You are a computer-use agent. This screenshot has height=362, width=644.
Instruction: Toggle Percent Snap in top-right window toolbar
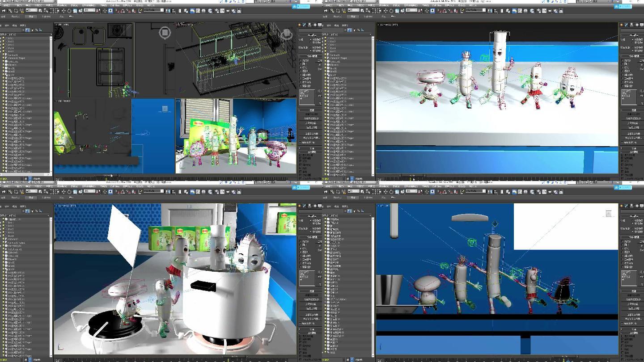pyautogui.click(x=450, y=11)
